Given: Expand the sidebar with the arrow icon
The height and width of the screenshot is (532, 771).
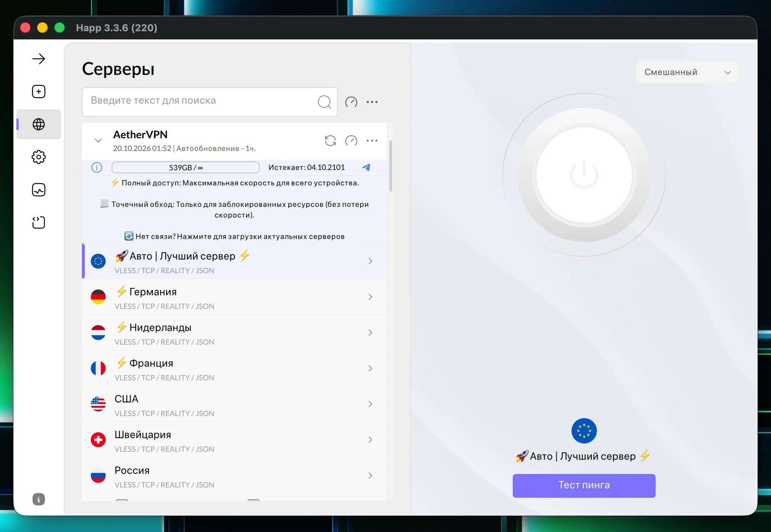Looking at the screenshot, I should 39,59.
